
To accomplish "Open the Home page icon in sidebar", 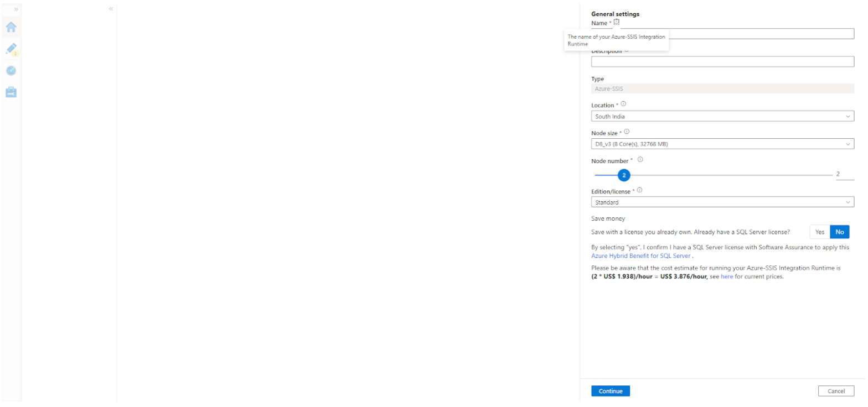I will point(11,27).
